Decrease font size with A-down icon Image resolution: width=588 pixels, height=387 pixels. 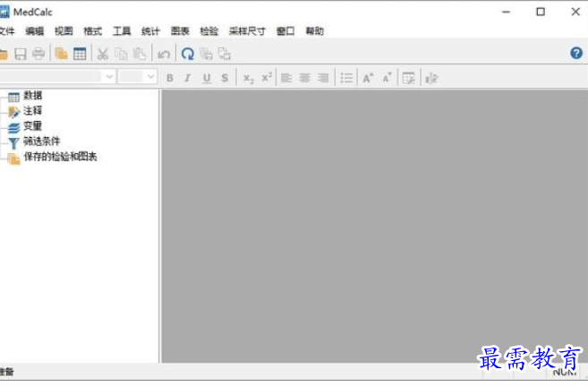coord(387,78)
